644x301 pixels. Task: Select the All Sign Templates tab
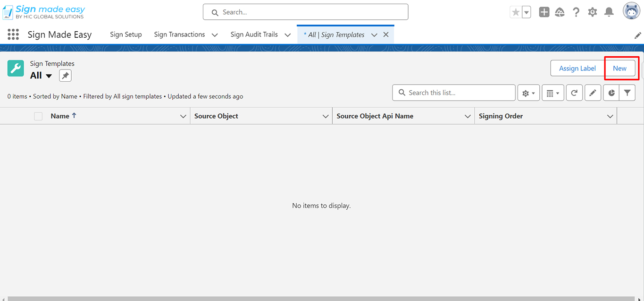pos(334,34)
